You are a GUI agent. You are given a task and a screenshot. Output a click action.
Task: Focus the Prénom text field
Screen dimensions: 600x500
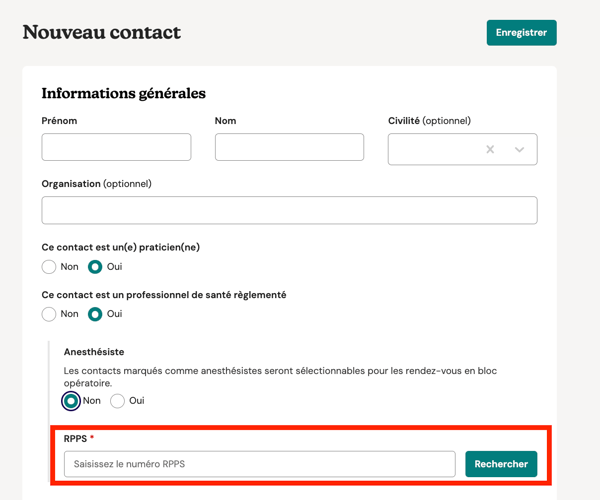(116, 147)
